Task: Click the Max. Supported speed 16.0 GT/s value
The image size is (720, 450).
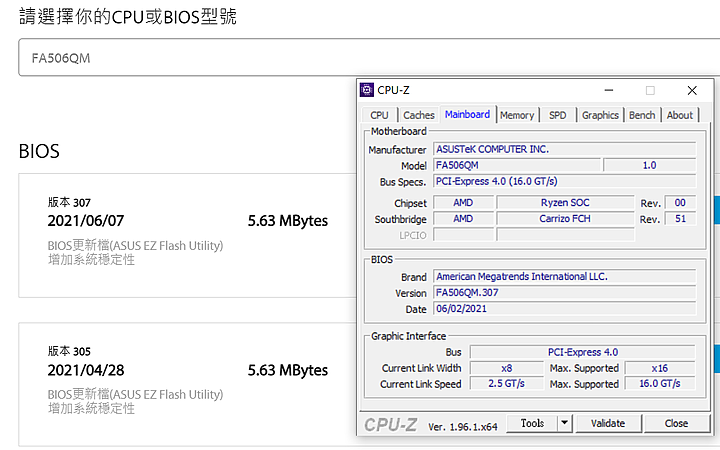Action: tap(660, 383)
